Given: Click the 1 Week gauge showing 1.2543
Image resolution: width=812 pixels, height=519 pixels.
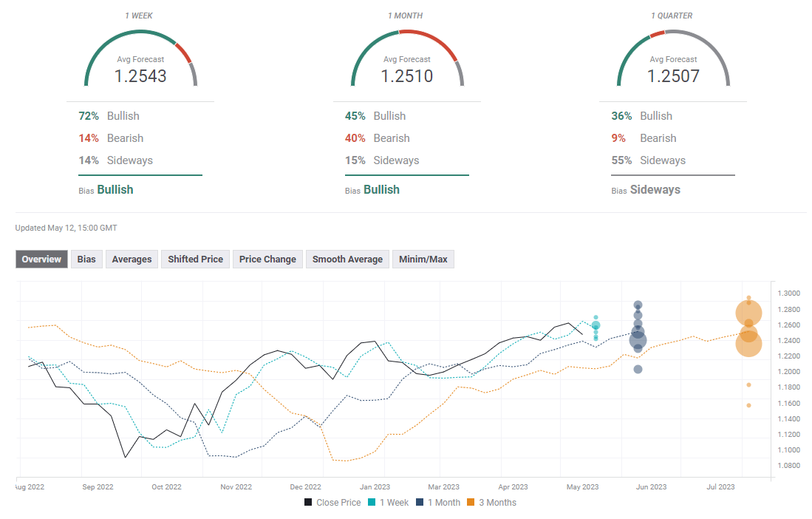Looking at the screenshot, I should (140, 63).
